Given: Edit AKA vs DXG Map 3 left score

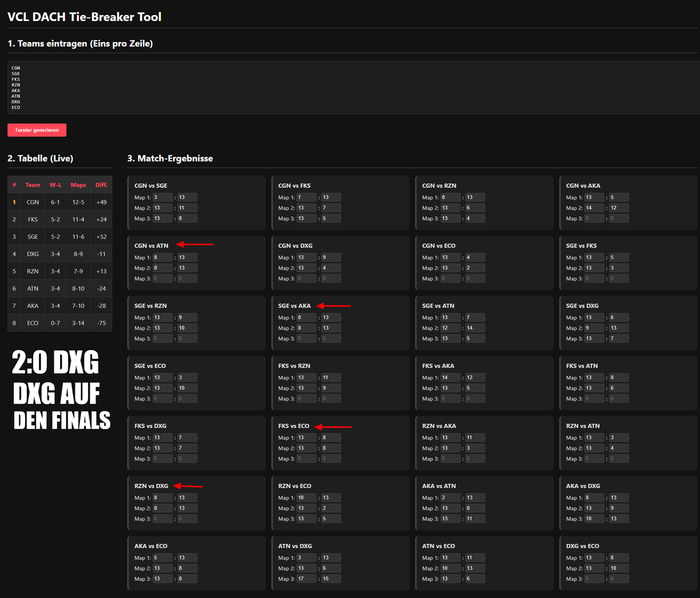Looking at the screenshot, I should (x=594, y=519).
